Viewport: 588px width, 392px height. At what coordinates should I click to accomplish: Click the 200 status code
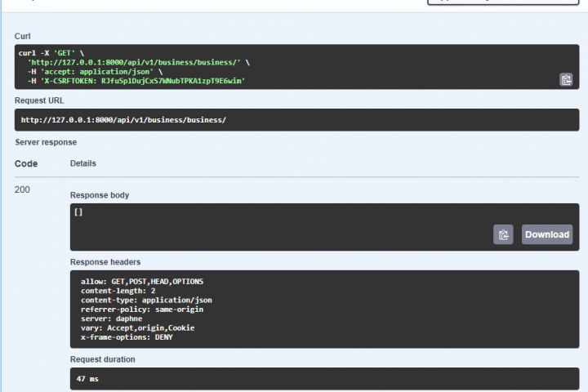[22, 189]
